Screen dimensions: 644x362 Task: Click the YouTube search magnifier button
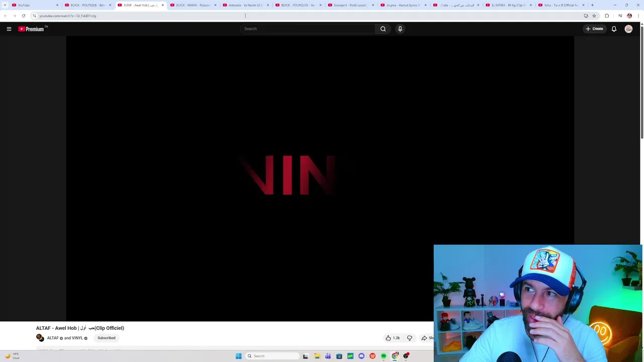coord(383,29)
